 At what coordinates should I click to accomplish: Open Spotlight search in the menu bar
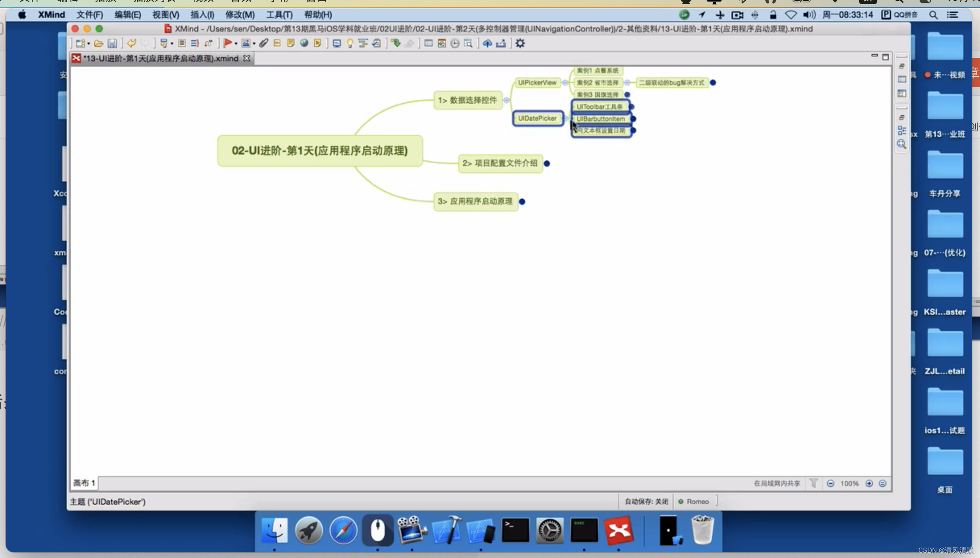933,15
